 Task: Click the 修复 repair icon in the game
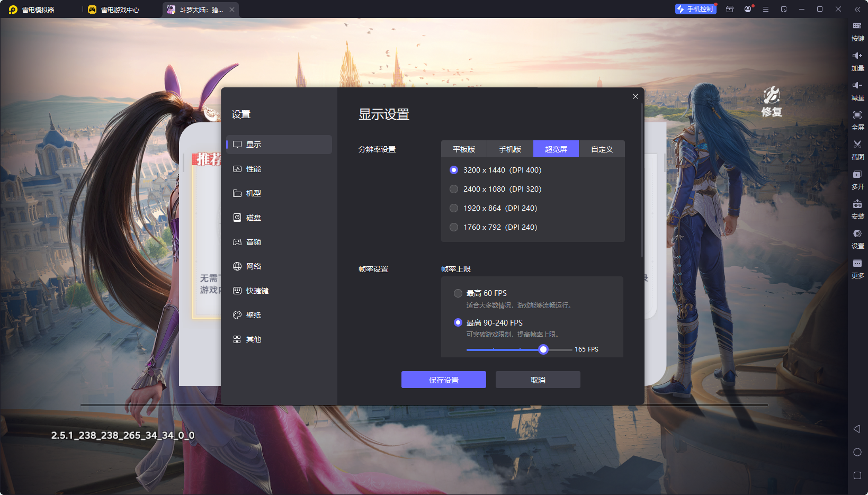(x=772, y=101)
